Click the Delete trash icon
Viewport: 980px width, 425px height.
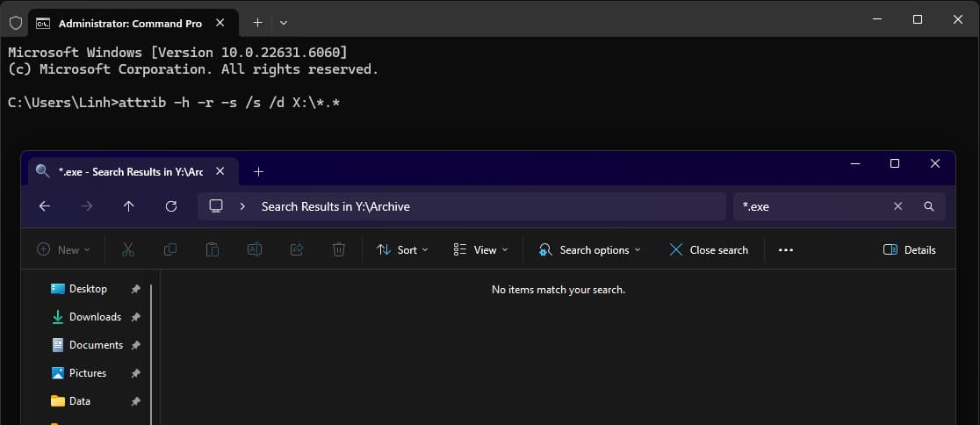(339, 250)
